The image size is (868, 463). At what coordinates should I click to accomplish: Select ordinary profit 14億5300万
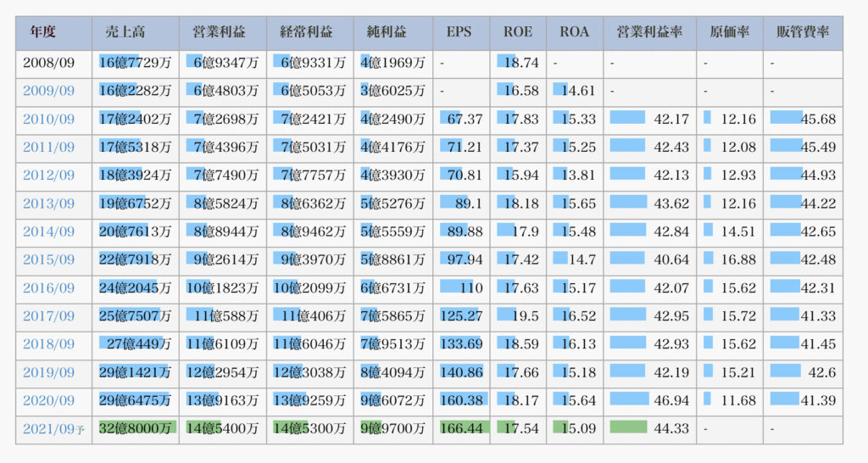coord(309,429)
